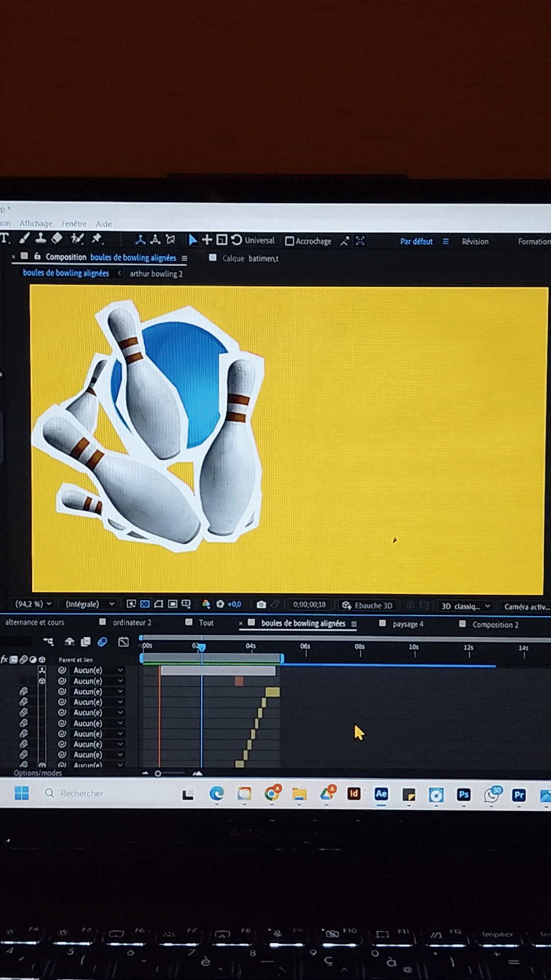
Task: Open Photoshop from the Windows taskbar
Action: pyautogui.click(x=464, y=795)
